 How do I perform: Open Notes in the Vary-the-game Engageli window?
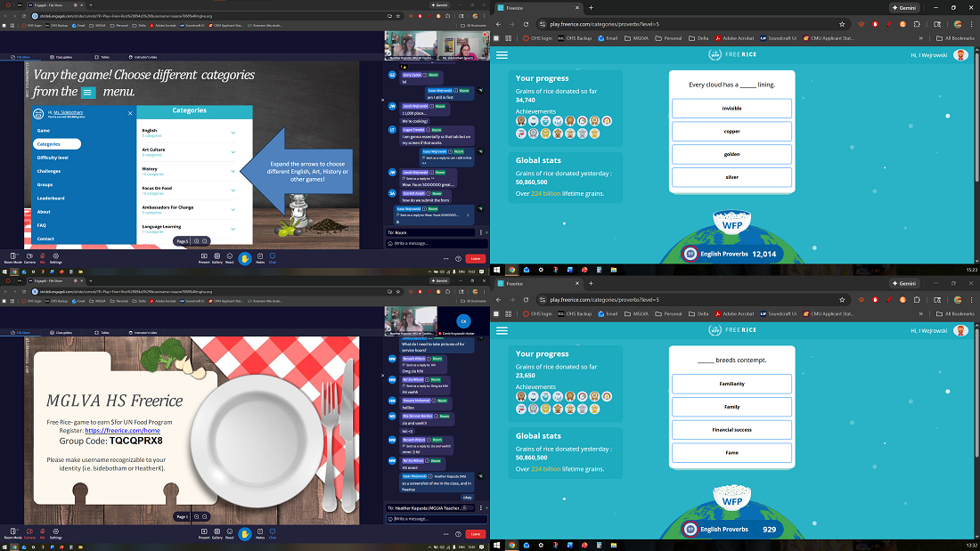pyautogui.click(x=260, y=257)
